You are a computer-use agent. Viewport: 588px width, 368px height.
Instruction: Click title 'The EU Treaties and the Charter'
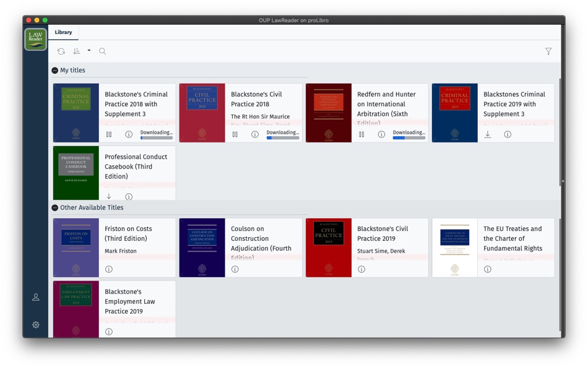pos(512,239)
